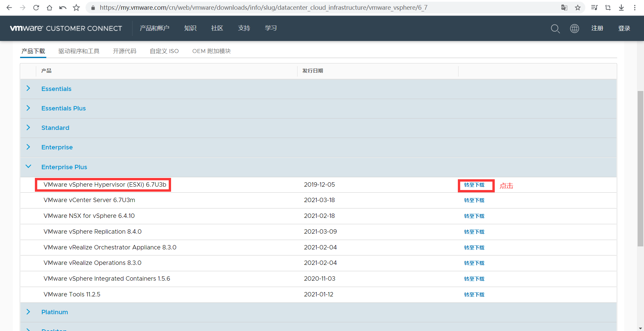
Task: Click the undo-close-tab arrow icon
Action: pos(63,7)
